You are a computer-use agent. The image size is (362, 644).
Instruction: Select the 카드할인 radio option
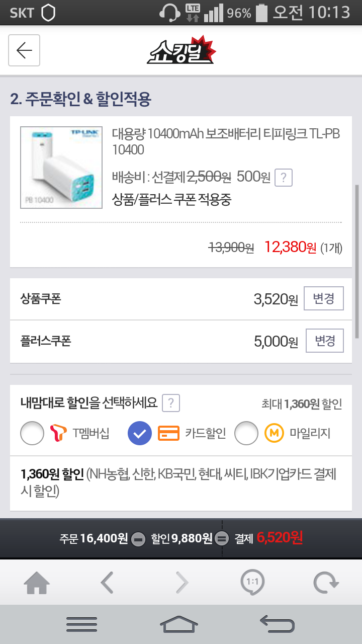140,433
